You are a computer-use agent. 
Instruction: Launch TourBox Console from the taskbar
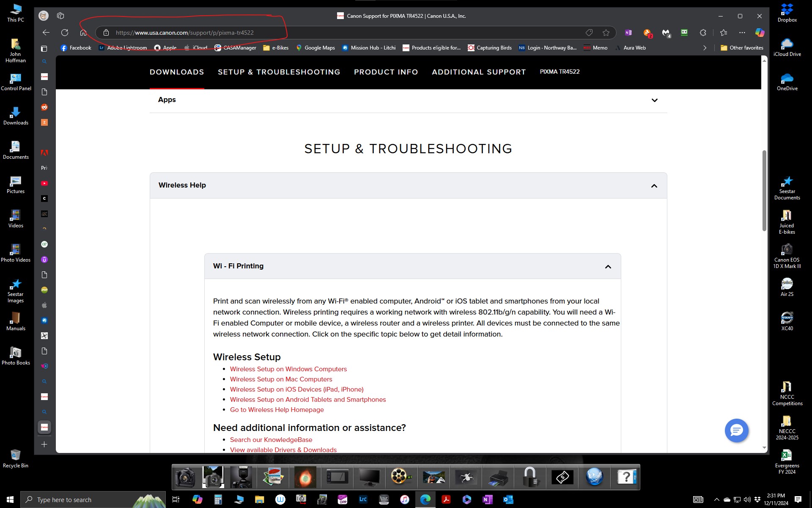[x=384, y=500]
